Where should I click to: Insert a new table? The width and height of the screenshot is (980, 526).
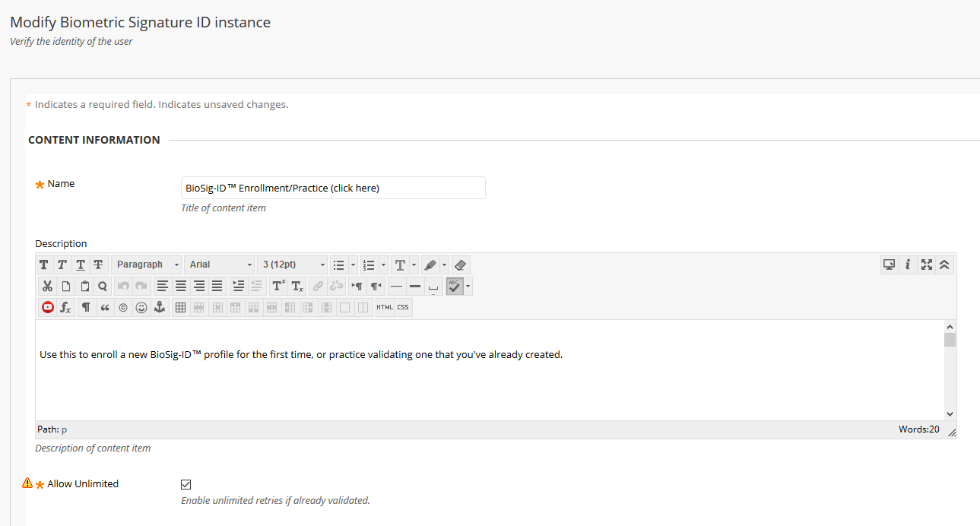tap(180, 308)
